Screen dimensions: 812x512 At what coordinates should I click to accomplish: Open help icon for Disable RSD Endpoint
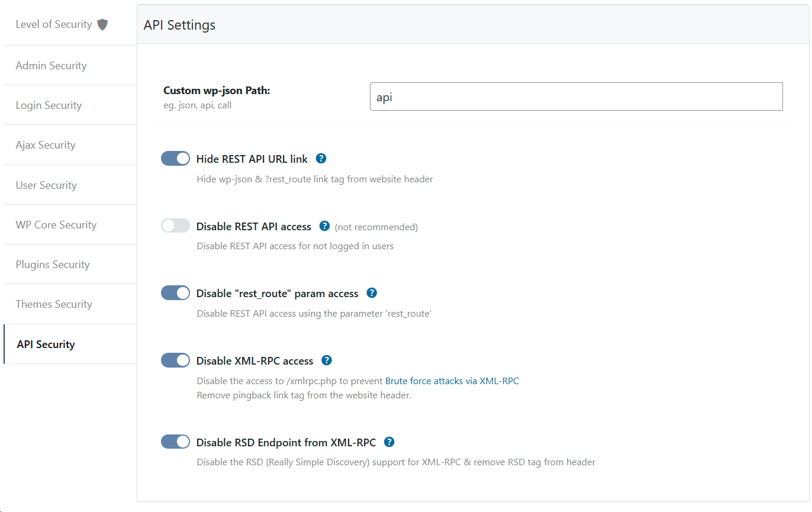389,442
